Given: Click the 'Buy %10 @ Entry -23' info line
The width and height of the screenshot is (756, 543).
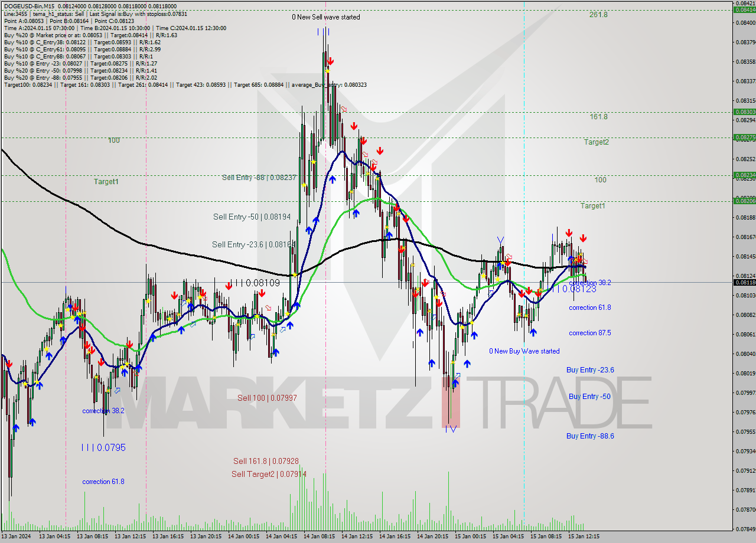Looking at the screenshot, I should coord(80,63).
